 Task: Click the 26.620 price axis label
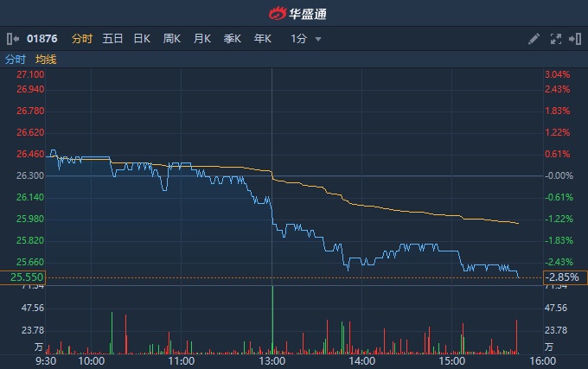pyautogui.click(x=30, y=132)
